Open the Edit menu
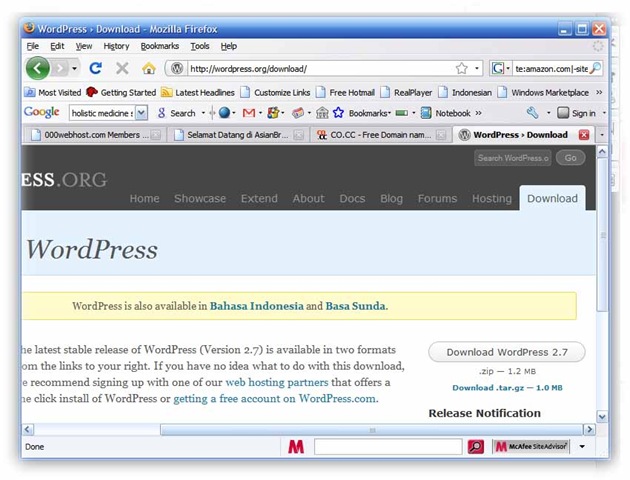Screen dimensions: 630x480 (x=57, y=46)
